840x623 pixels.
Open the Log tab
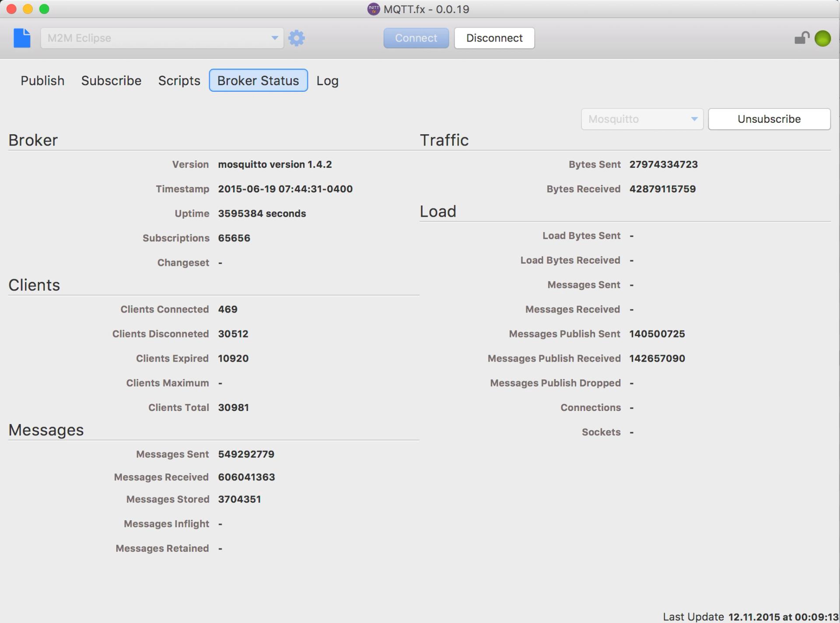(x=327, y=80)
